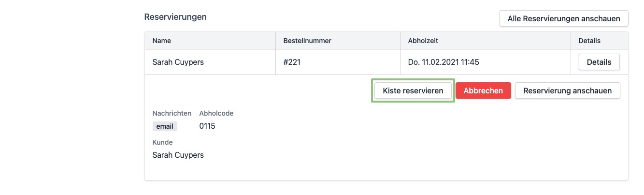Click customer name Sarah Cuypers under Kunde
The width and height of the screenshot is (644, 195).
pos(178,155)
